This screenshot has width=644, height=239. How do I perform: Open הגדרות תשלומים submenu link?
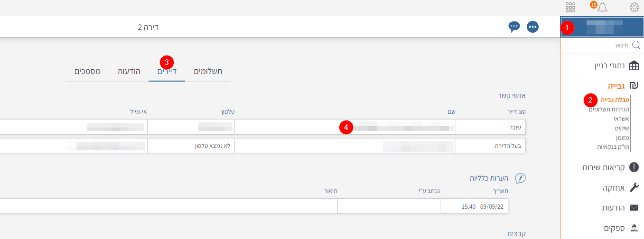pos(609,110)
